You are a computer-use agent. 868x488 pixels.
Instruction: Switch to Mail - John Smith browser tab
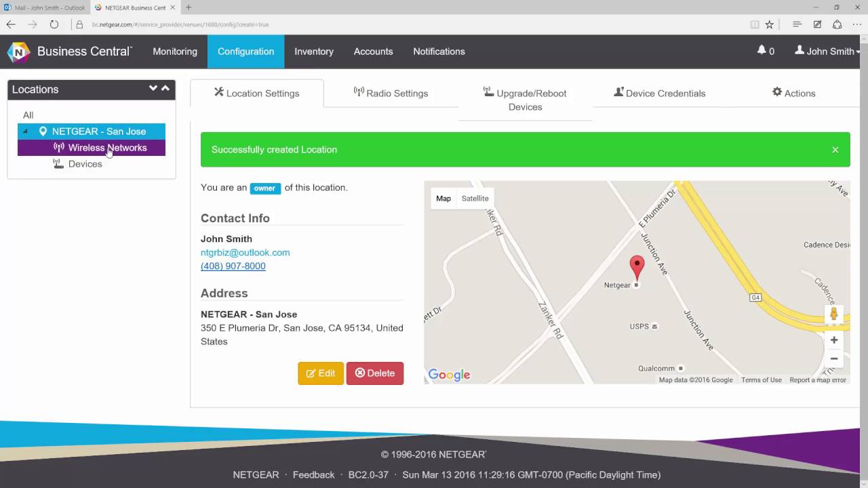(x=45, y=7)
